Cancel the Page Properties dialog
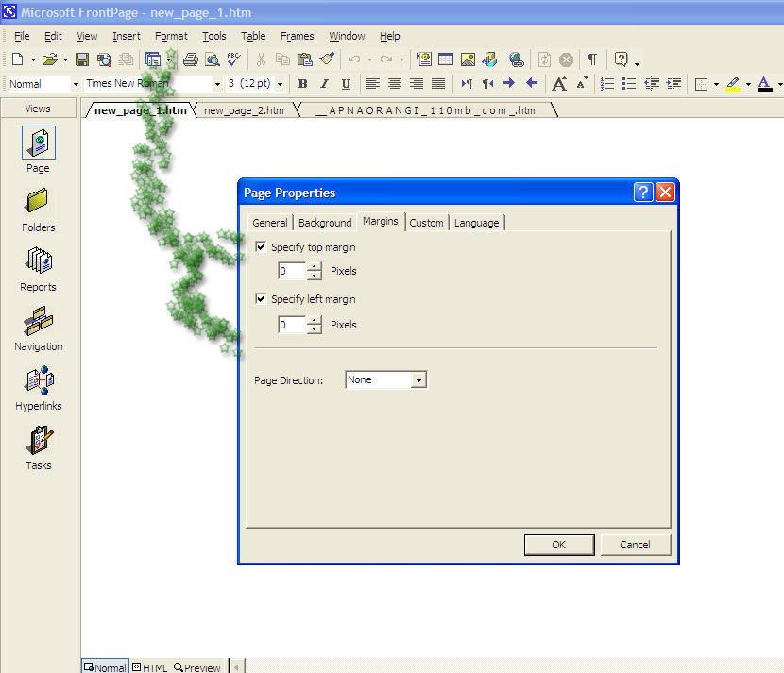This screenshot has height=673, width=784. (x=635, y=545)
